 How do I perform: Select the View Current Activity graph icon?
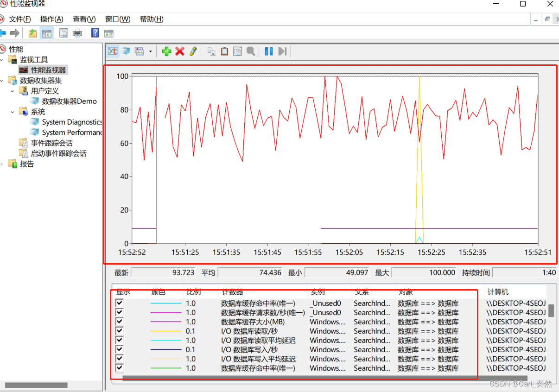click(113, 51)
